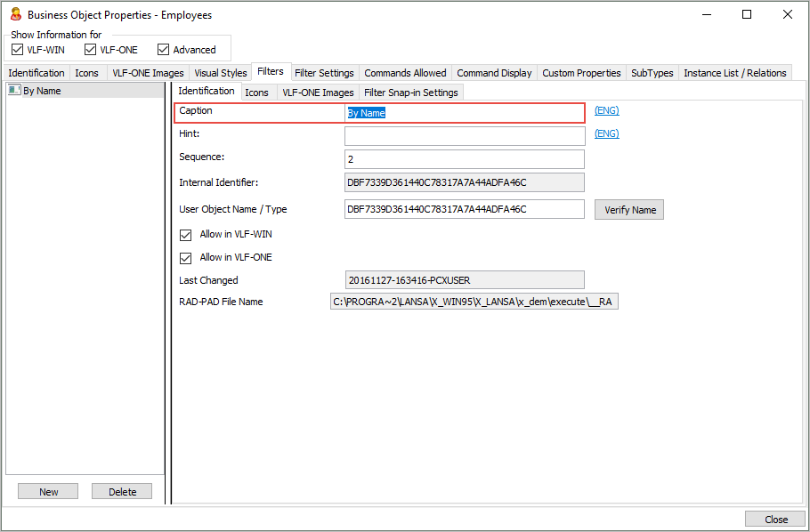Open the top-level Identification tab
This screenshot has height=532, width=810.
(36, 73)
